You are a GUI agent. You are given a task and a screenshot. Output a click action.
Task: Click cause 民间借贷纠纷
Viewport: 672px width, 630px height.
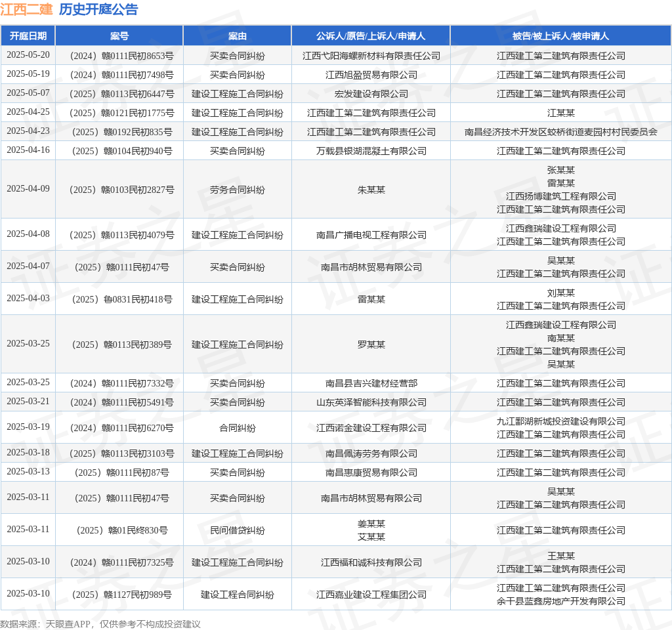point(238,530)
